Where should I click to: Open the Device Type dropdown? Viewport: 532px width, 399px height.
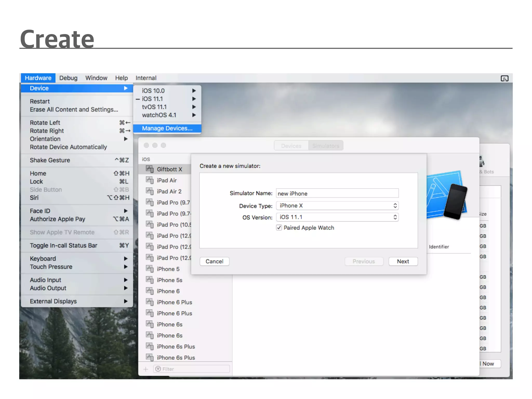click(x=337, y=206)
